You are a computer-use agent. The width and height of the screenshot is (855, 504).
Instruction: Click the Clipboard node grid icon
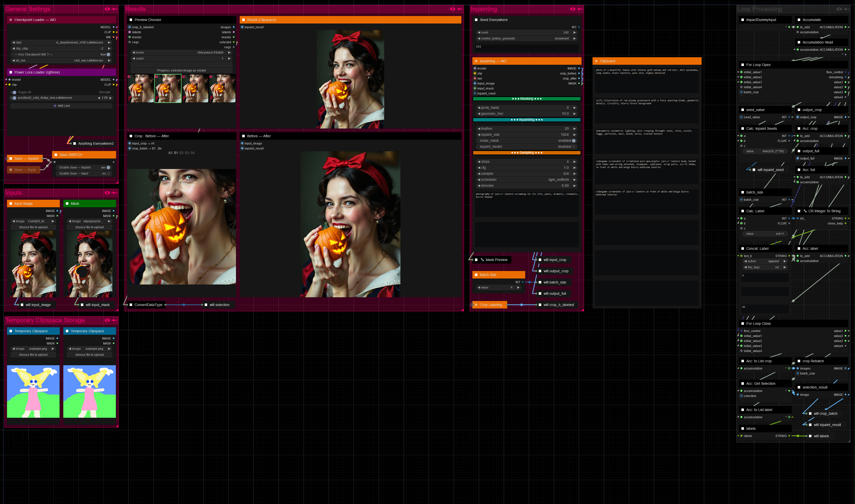pos(596,61)
